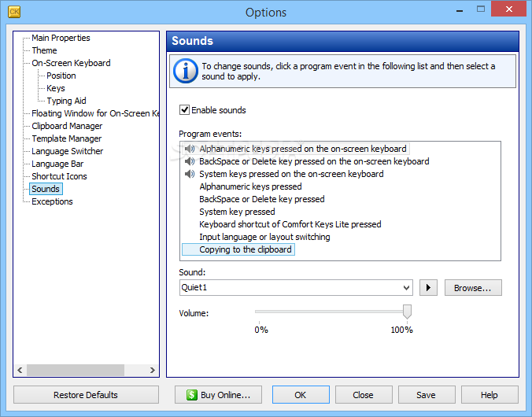Click the Save button
Screen dimensions: 532x417
tap(427, 395)
